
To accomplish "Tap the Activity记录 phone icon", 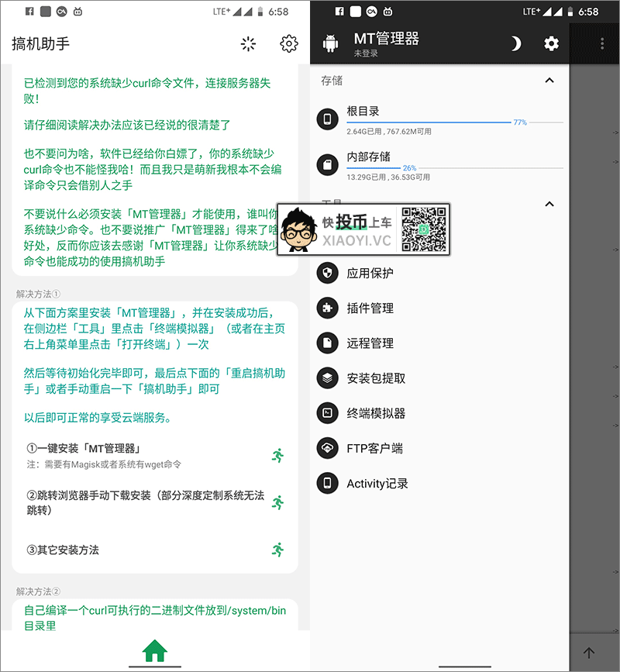I will click(x=327, y=484).
